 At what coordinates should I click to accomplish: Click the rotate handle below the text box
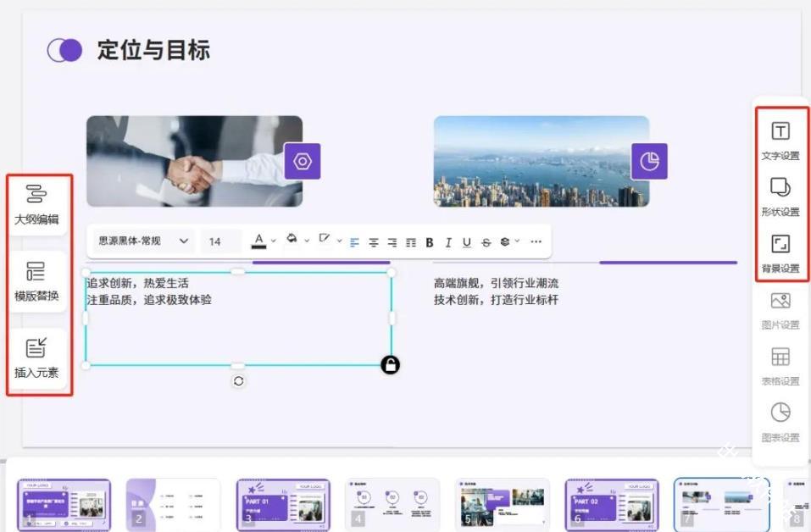tap(238, 381)
